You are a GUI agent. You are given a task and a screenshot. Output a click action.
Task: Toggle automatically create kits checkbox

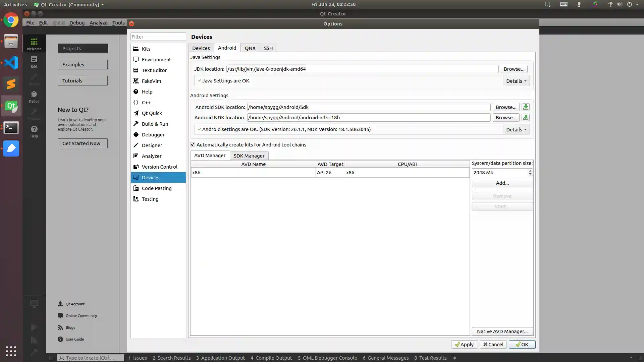pos(193,144)
